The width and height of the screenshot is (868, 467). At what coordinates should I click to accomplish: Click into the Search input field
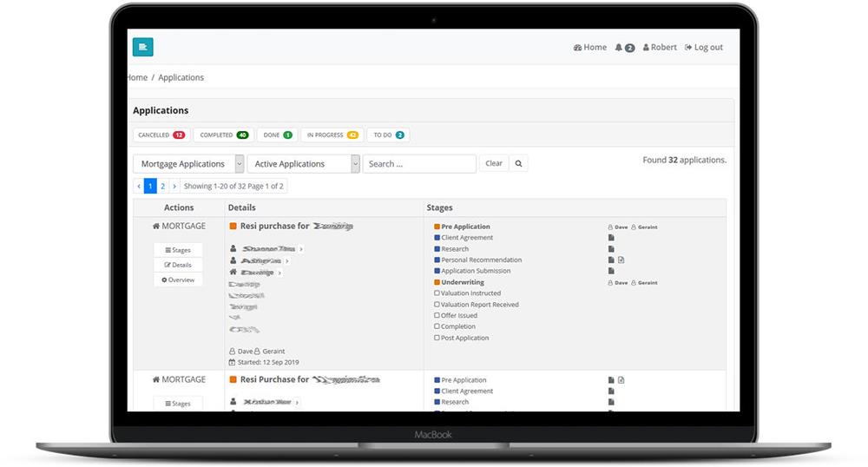coord(418,164)
